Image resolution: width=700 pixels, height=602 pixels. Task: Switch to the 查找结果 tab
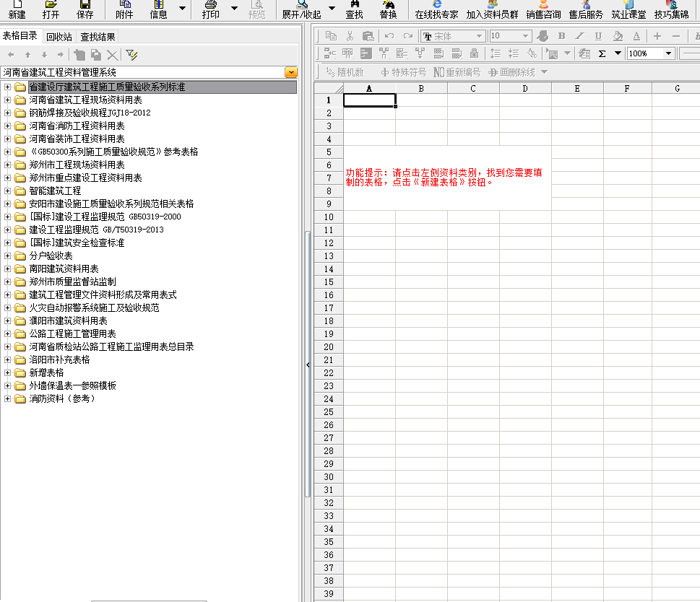(97, 37)
